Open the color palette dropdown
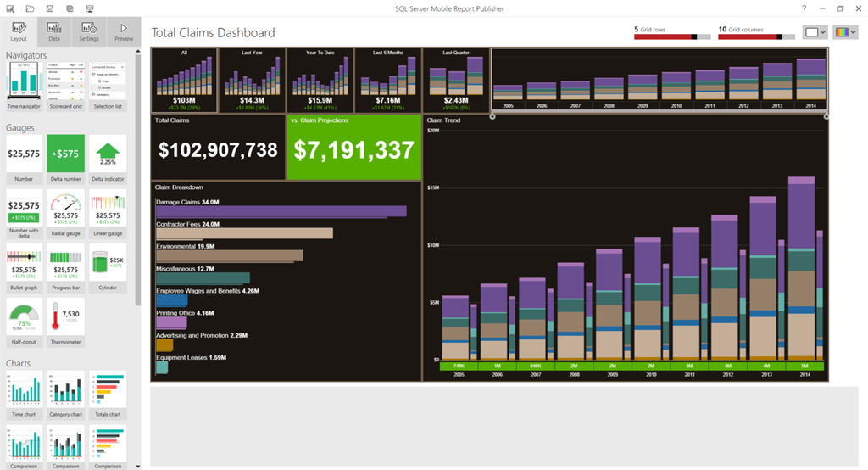868x470 pixels. 846,32
